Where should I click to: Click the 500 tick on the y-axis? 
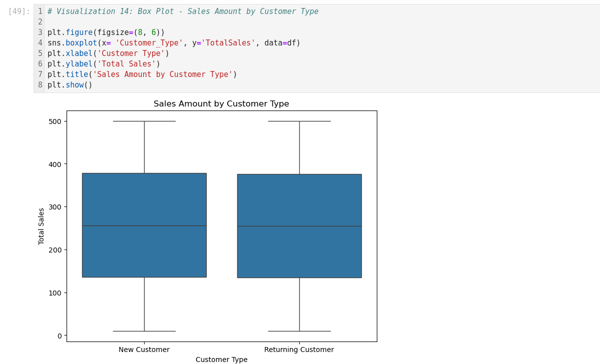tap(55, 121)
